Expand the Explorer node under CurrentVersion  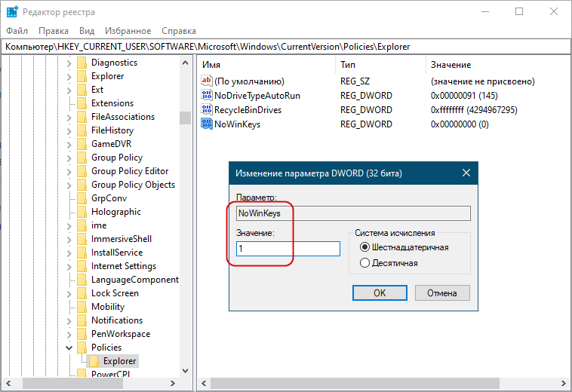point(69,76)
